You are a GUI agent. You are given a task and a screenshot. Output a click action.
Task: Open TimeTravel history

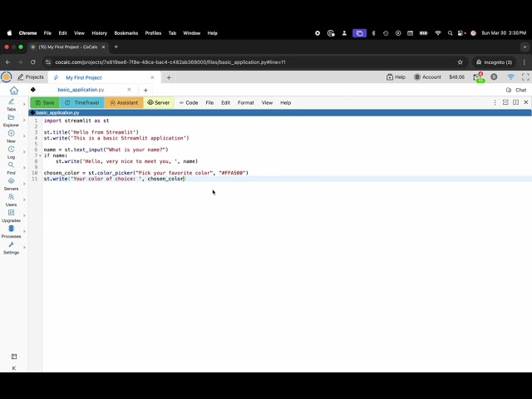coord(81,102)
